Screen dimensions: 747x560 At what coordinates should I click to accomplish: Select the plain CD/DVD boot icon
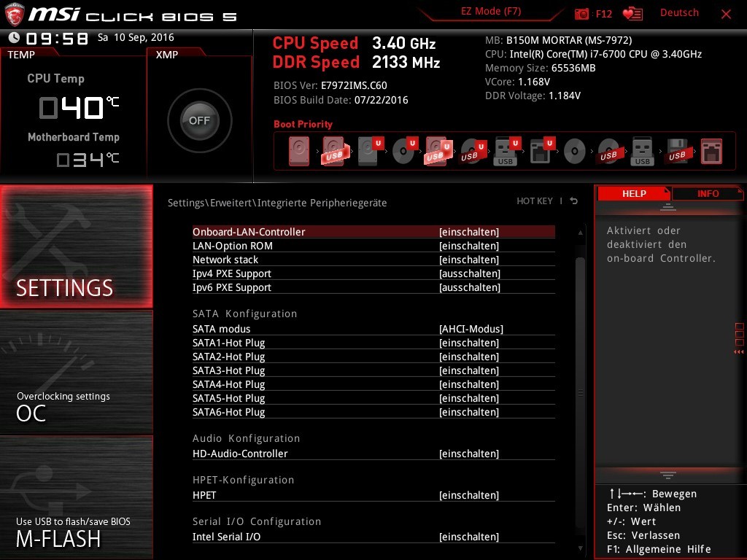575,152
